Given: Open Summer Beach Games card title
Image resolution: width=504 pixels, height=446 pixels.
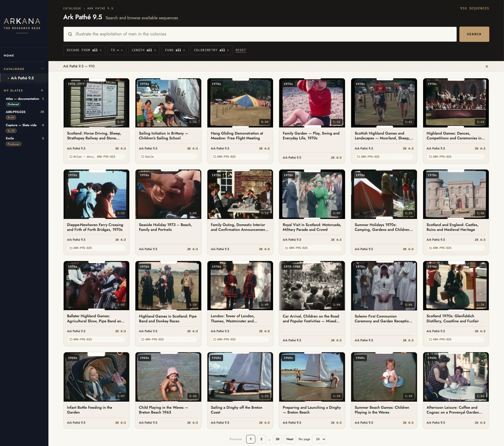Looking at the screenshot, I should tap(382, 410).
